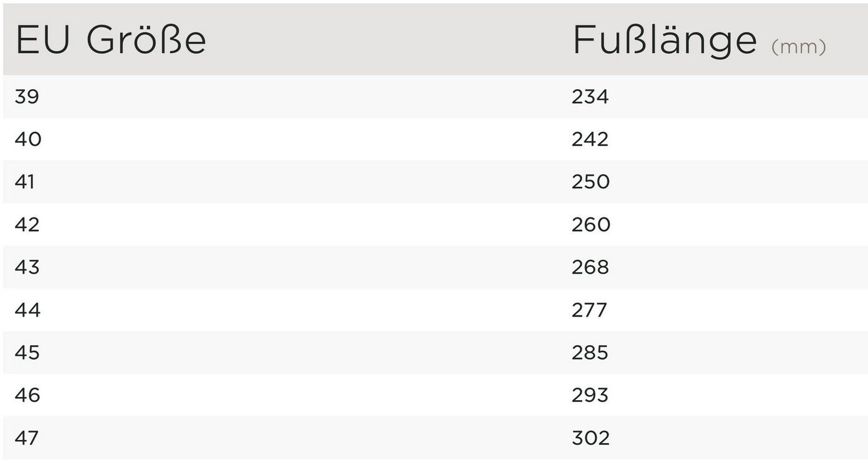Select EU size 47 cell

[x=27, y=438]
